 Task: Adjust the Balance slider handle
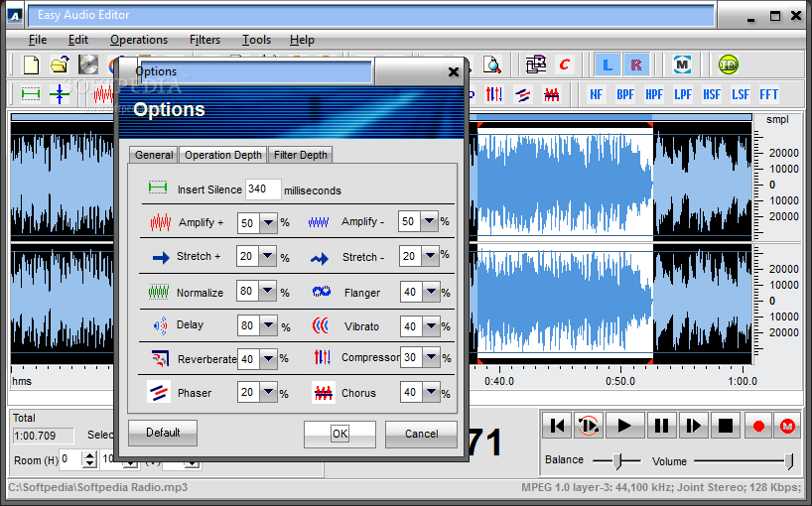pos(616,460)
